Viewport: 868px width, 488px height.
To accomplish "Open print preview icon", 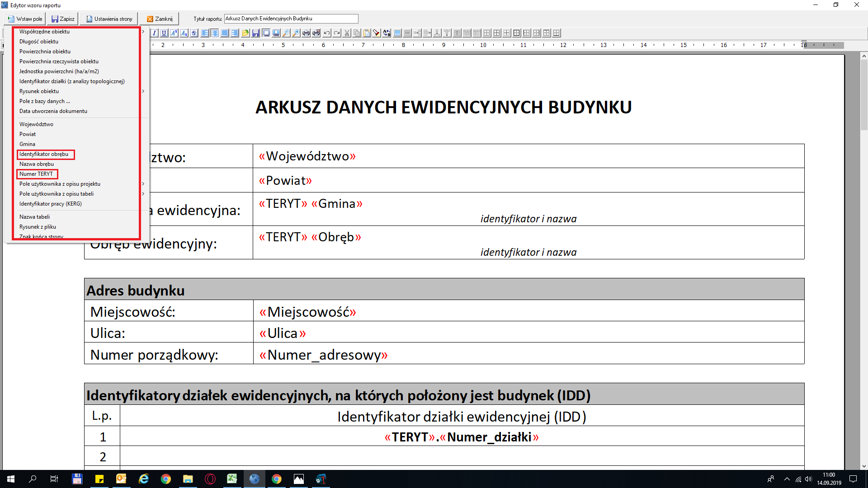I will pyautogui.click(x=316, y=33).
